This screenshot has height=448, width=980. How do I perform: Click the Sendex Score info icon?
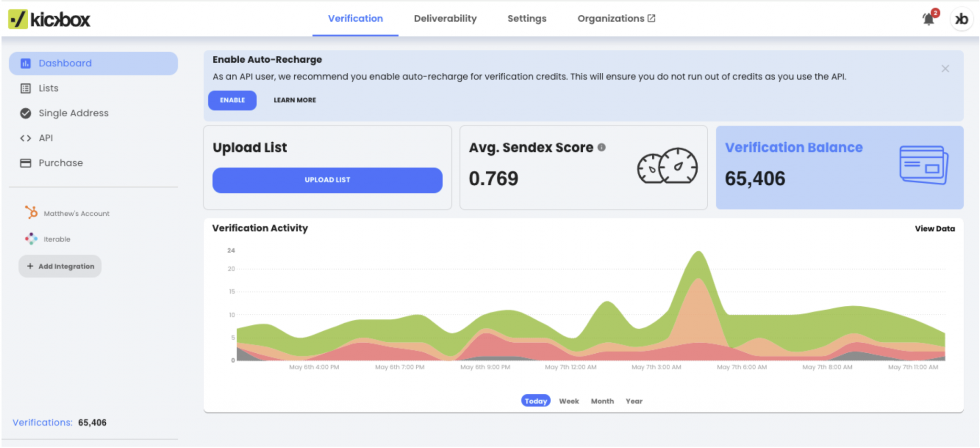click(x=601, y=147)
